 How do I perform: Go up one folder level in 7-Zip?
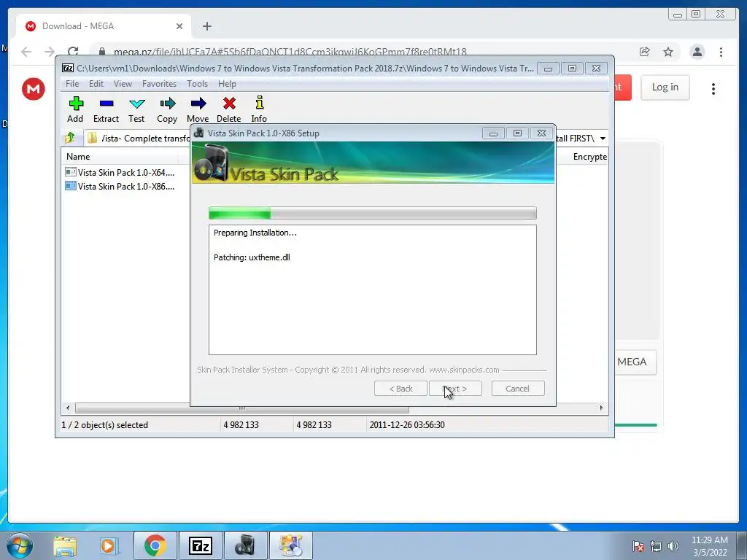(70, 138)
